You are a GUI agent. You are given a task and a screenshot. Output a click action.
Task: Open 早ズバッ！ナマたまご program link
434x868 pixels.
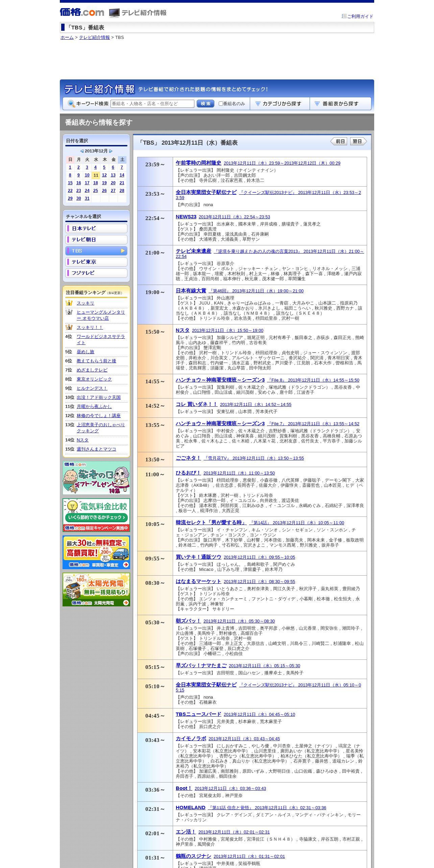pyautogui.click(x=201, y=666)
